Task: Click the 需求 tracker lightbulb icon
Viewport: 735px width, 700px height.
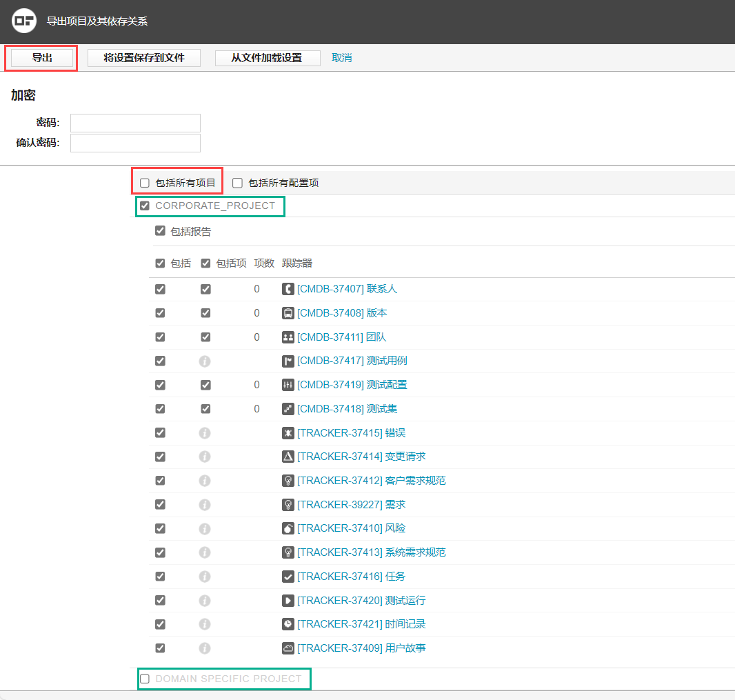Action: tap(288, 505)
